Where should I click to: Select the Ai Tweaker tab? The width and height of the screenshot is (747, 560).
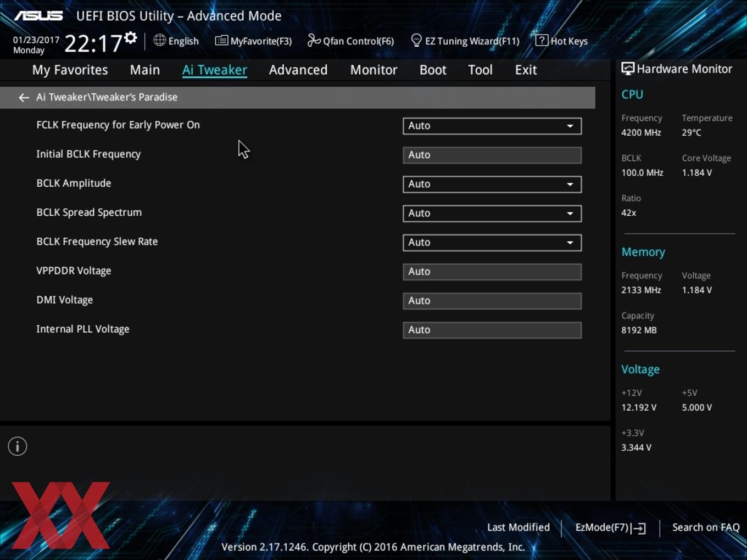coord(215,70)
